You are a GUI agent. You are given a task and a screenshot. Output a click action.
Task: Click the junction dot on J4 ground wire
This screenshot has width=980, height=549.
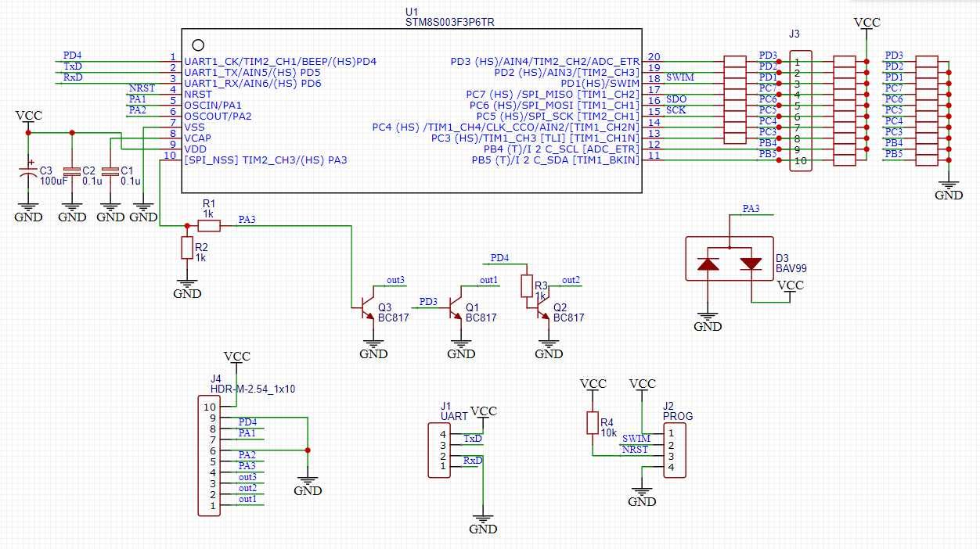pyautogui.click(x=308, y=450)
